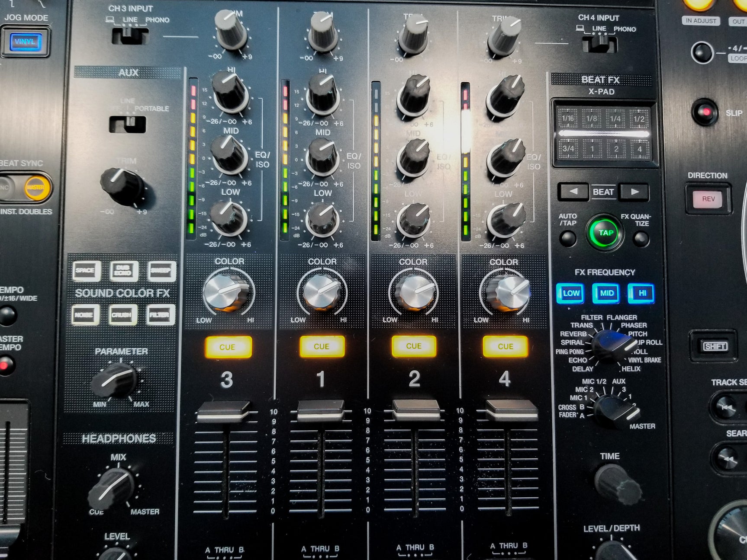
Task: Touch the channel 1 volume fader
Action: point(321,410)
